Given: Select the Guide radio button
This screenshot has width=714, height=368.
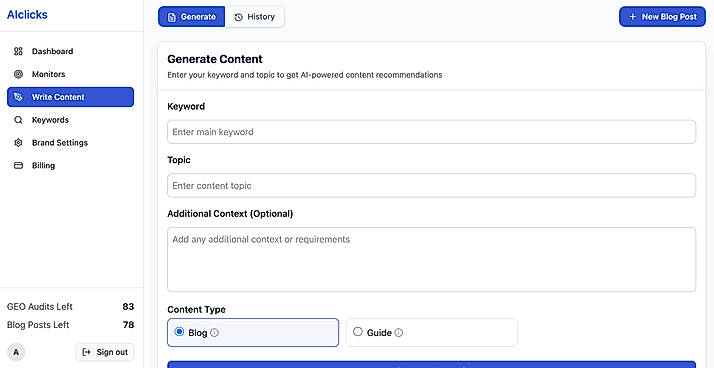Looking at the screenshot, I should 358,332.
